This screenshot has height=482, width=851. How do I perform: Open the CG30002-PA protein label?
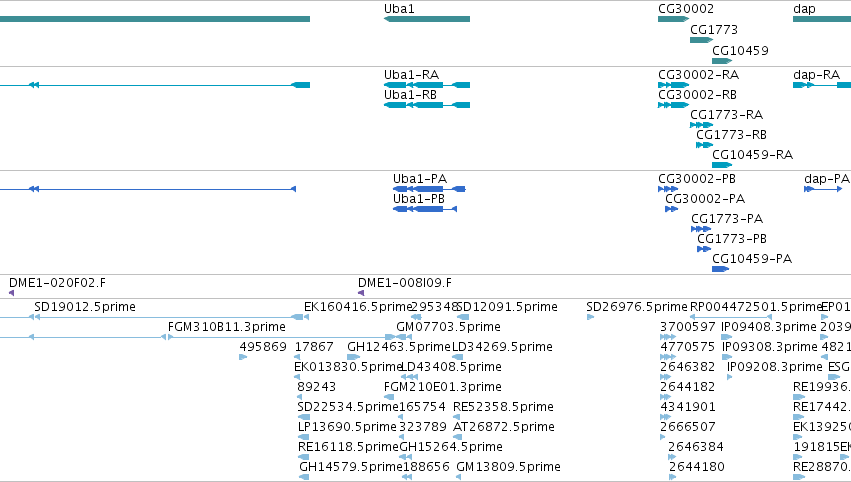tap(705, 199)
